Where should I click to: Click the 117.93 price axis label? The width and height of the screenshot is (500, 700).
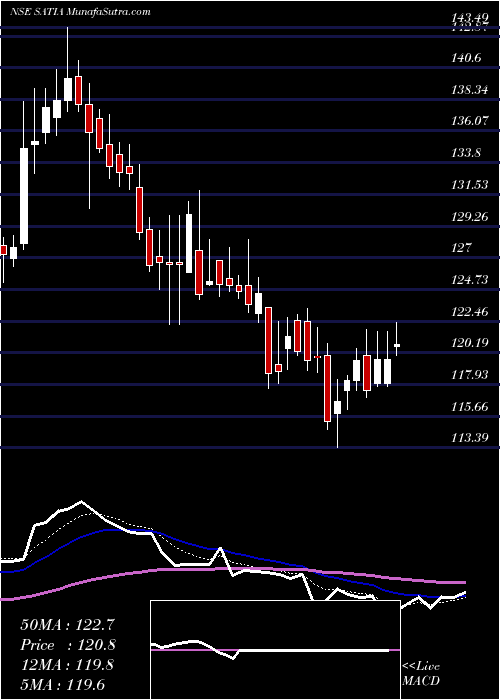(471, 374)
